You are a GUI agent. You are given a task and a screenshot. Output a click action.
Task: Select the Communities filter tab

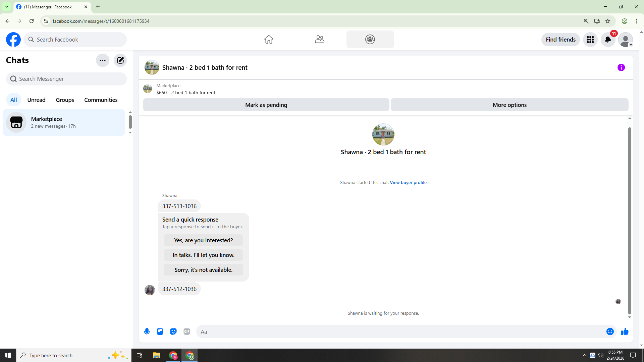(101, 100)
